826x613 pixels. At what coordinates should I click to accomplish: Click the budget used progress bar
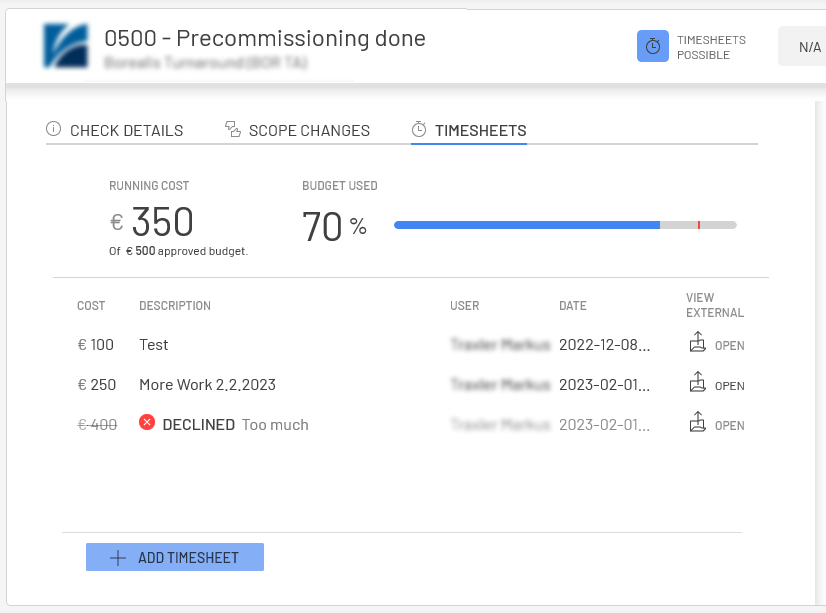tap(565, 225)
